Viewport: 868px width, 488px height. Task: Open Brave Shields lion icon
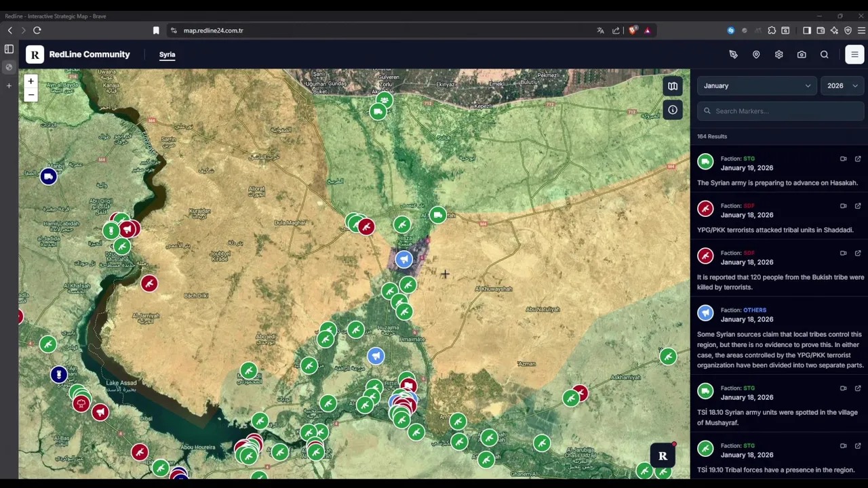click(x=633, y=30)
